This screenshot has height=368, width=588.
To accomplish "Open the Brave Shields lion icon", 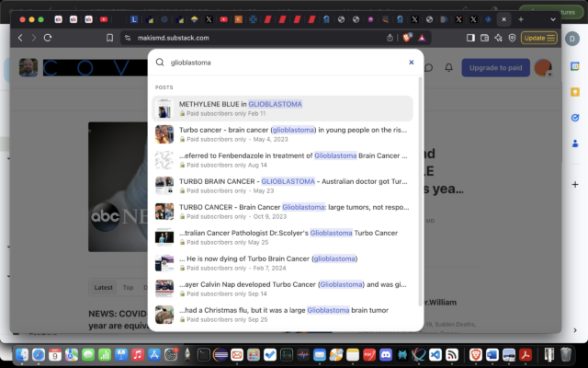I will pos(407,38).
